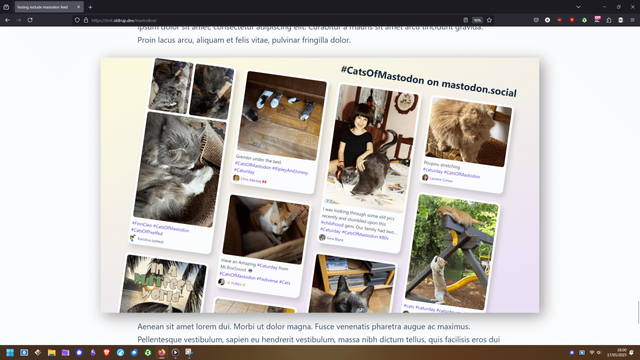Viewport: 640px width, 360px height.
Task: Open the taskbar clock and date
Action: pos(617,352)
